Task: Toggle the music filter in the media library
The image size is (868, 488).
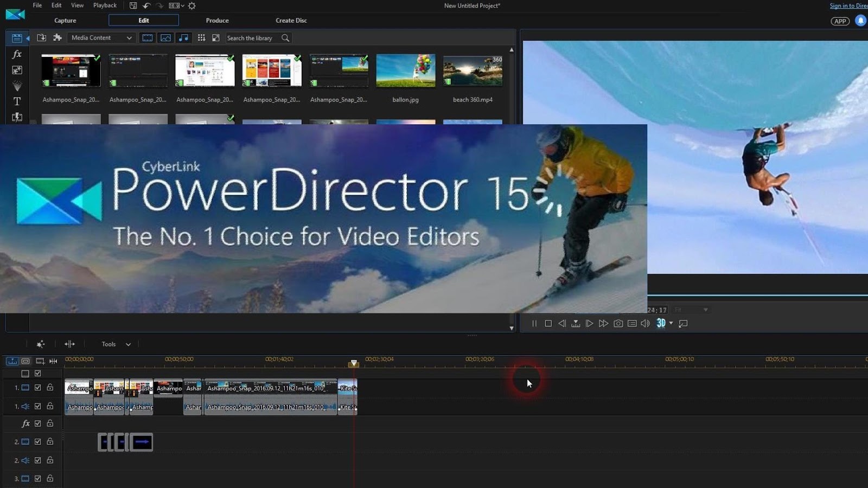Action: coord(184,38)
